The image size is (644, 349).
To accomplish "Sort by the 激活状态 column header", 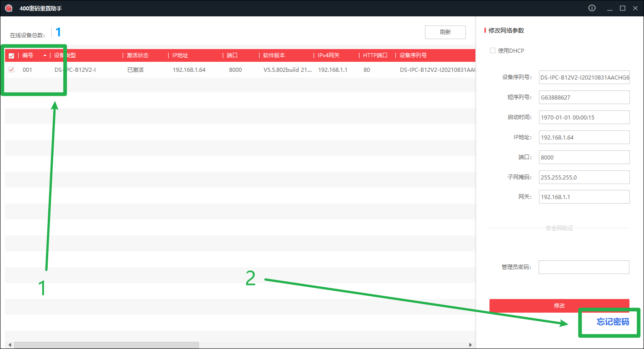I will [x=138, y=55].
